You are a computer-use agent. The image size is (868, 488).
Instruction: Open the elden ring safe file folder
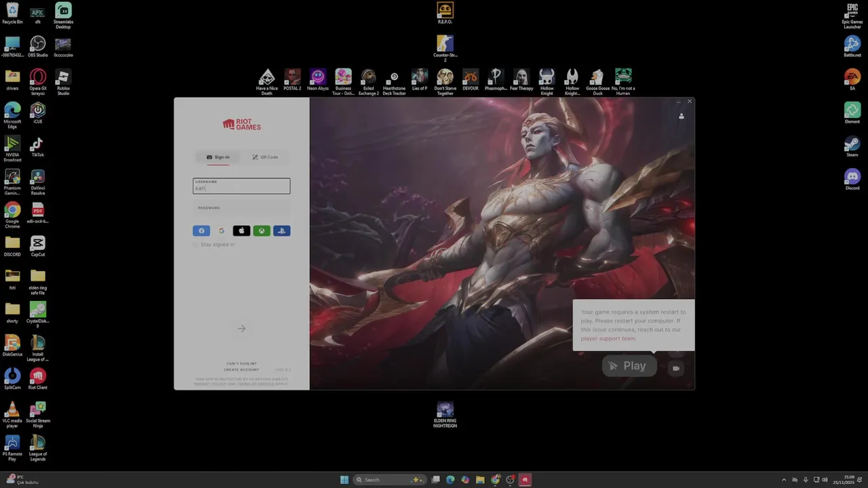(x=38, y=281)
